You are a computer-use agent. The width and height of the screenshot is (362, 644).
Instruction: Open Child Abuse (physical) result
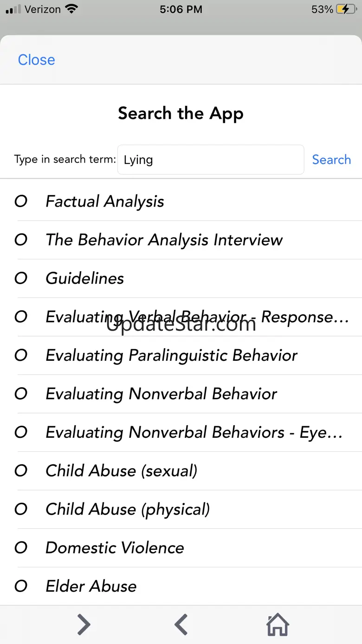181,510
